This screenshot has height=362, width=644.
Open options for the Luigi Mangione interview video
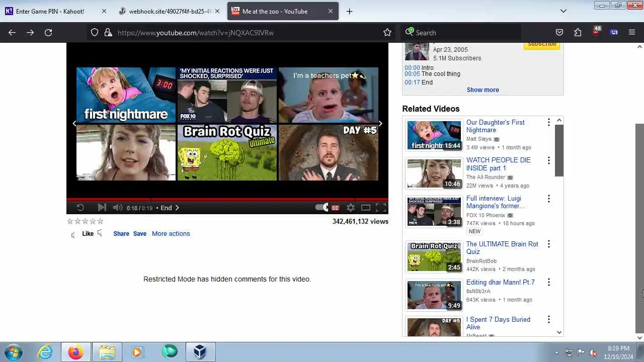pyautogui.click(x=548, y=199)
